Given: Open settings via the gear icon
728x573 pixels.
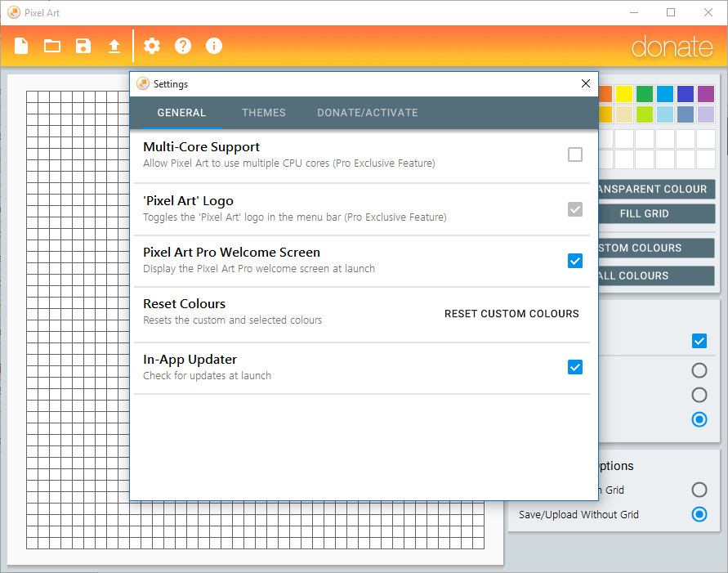Looking at the screenshot, I should coord(152,46).
